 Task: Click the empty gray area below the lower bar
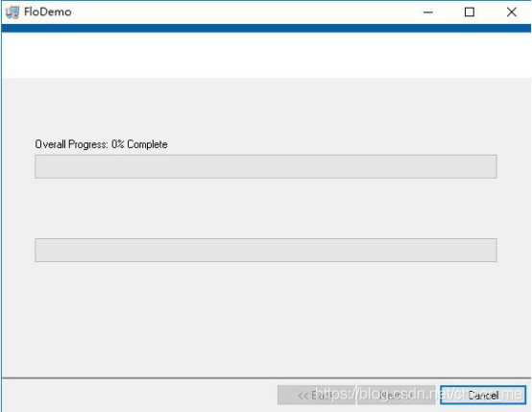(x=266, y=319)
